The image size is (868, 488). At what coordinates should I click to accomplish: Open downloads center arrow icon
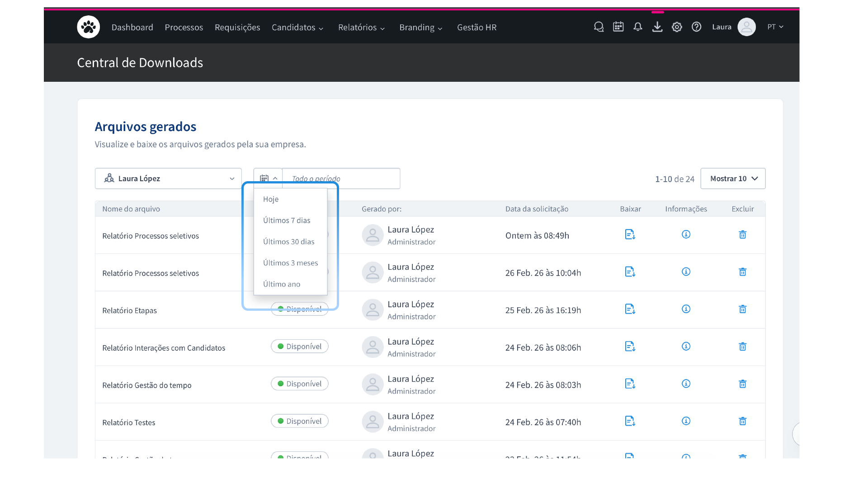[x=657, y=27]
